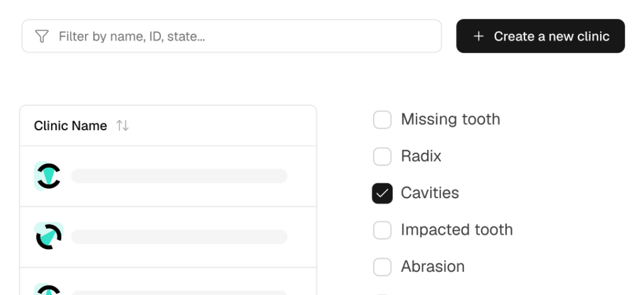Click the funnel filter icon
Screen dimensions: 644x295
(42, 36)
